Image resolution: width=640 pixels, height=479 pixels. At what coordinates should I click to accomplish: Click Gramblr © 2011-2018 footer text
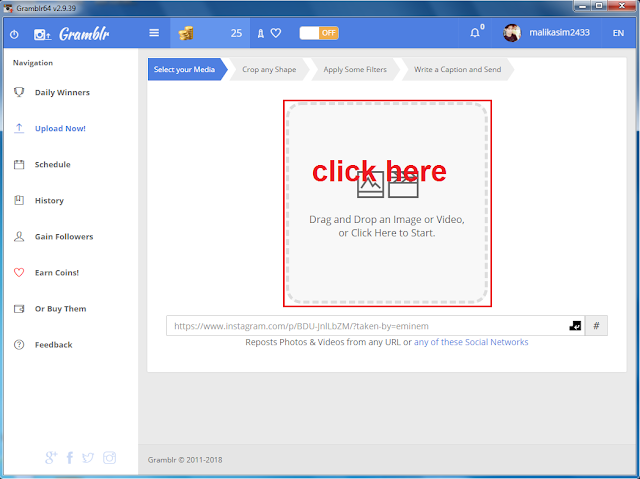tap(185, 460)
